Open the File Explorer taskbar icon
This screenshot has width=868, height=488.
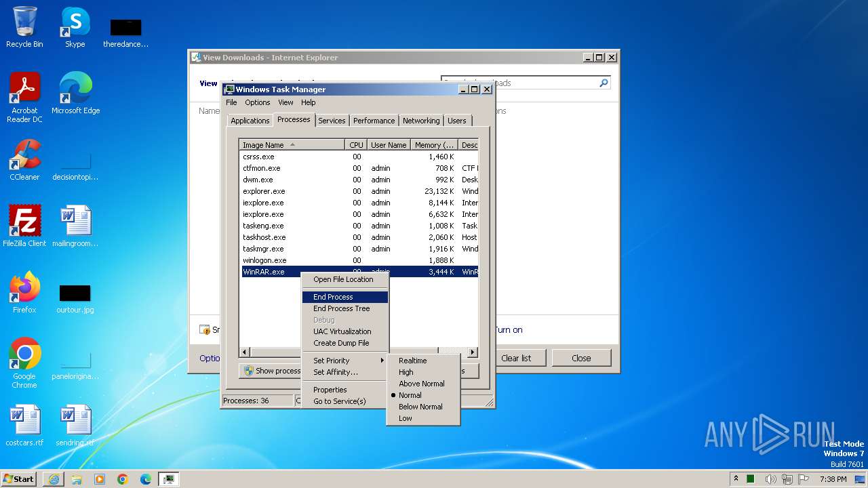pyautogui.click(x=77, y=479)
